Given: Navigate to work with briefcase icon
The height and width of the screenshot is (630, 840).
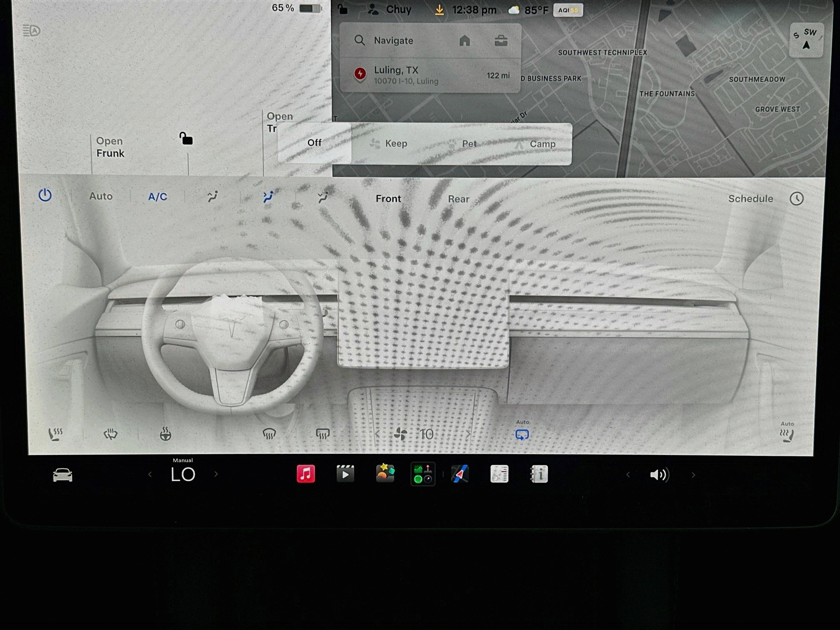Looking at the screenshot, I should pyautogui.click(x=501, y=41).
